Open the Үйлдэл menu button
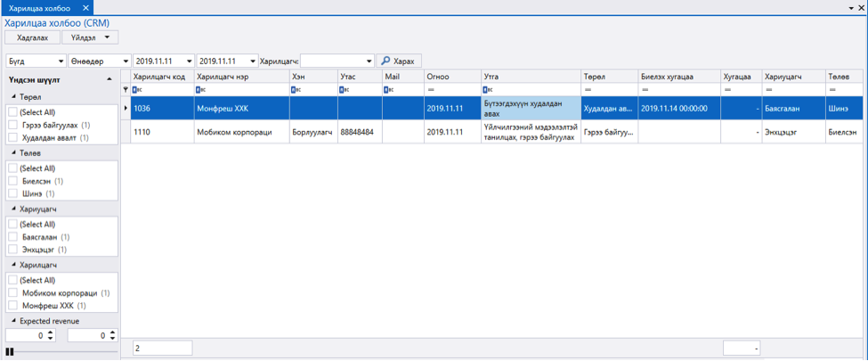Screen dimensions: 868x361 pos(90,37)
